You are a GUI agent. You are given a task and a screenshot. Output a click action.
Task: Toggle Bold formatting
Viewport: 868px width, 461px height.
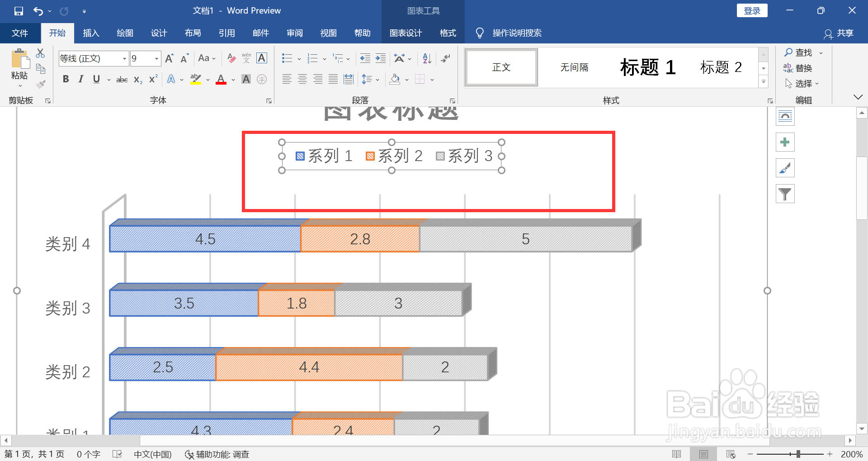coord(66,79)
